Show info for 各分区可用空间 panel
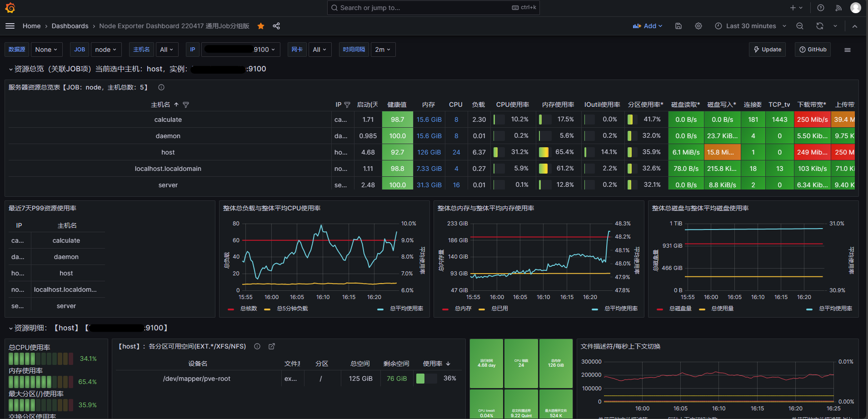This screenshot has width=868, height=419. [257, 346]
